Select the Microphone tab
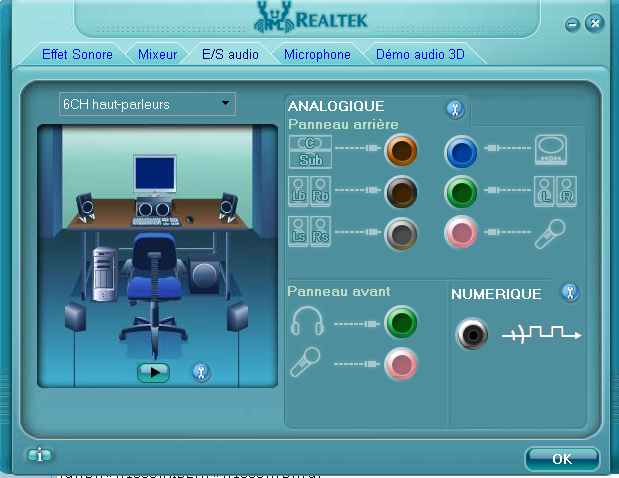This screenshot has width=619, height=478. pyautogui.click(x=317, y=54)
